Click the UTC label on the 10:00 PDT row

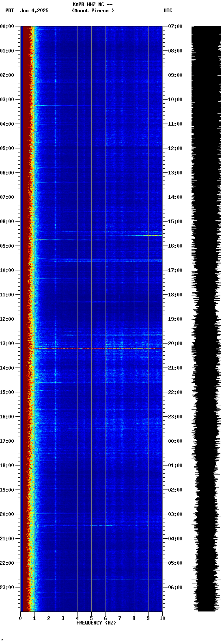point(175,270)
